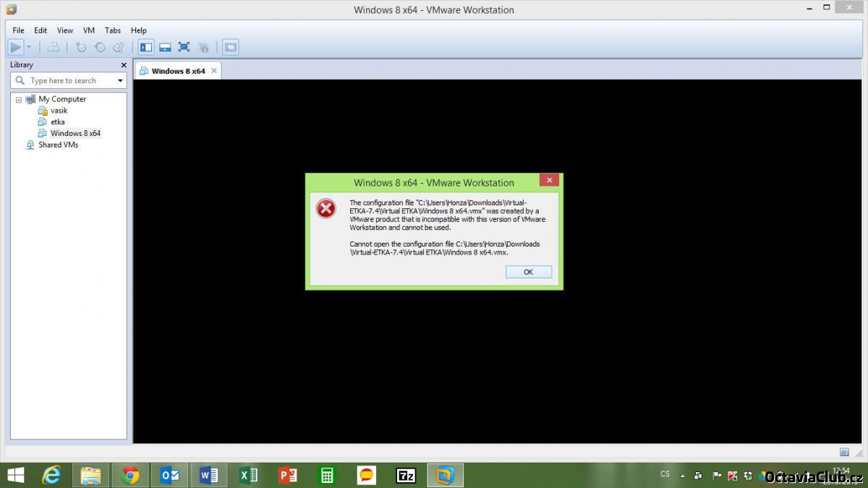Open the library search filter dropdown

(x=120, y=81)
